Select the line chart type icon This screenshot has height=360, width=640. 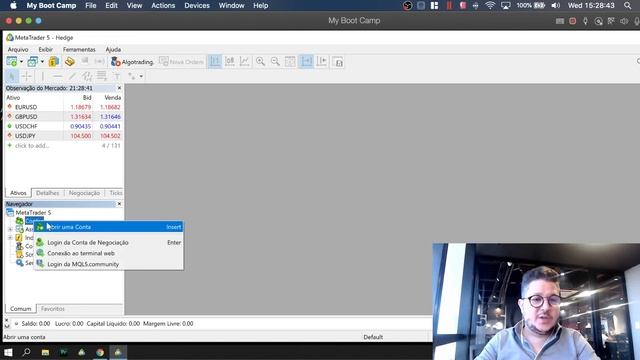pos(245,62)
